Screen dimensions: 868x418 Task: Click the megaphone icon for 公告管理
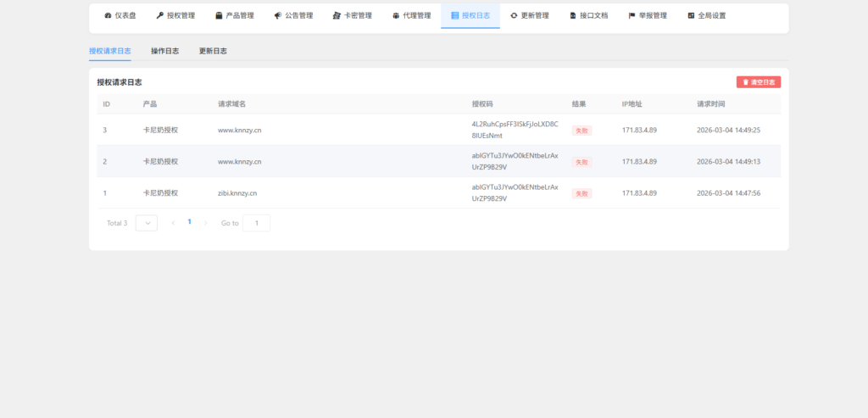(278, 15)
